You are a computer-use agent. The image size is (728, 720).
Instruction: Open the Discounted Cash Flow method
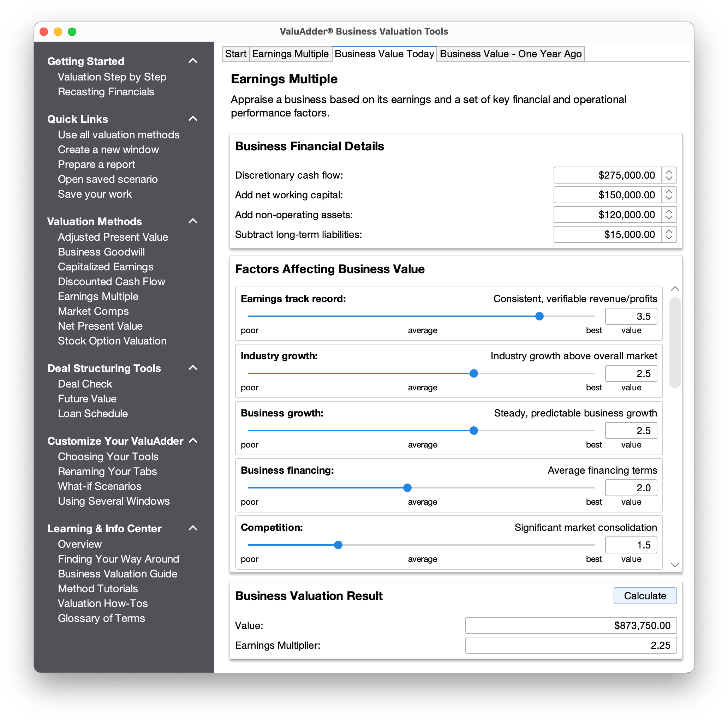coord(112,281)
